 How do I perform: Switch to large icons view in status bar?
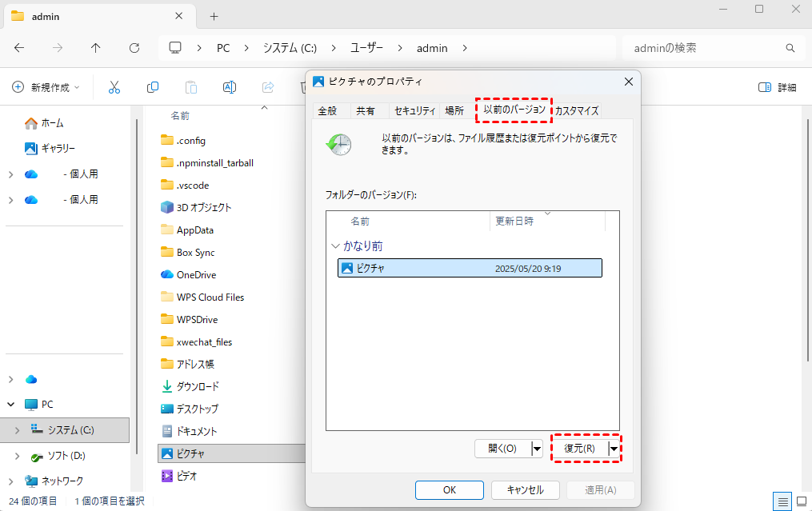click(800, 501)
